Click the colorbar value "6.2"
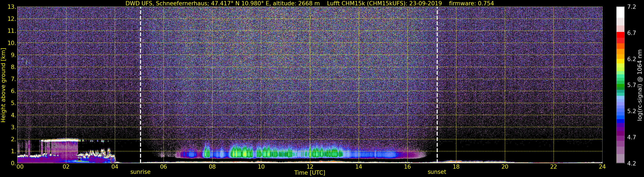 [632, 59]
